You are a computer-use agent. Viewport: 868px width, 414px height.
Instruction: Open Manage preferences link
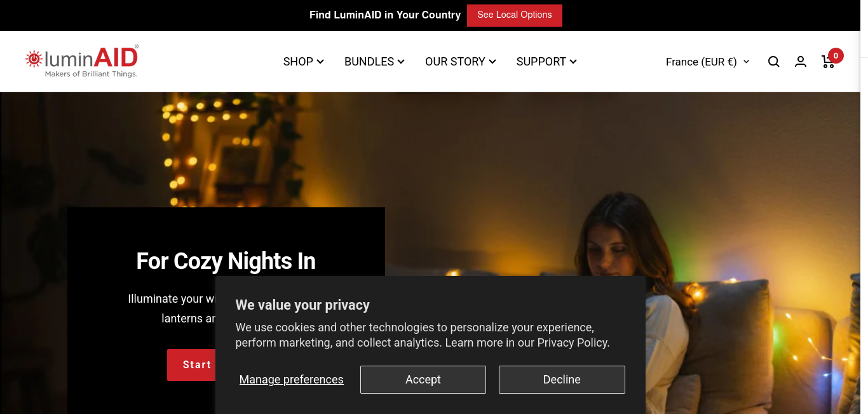coord(291,380)
